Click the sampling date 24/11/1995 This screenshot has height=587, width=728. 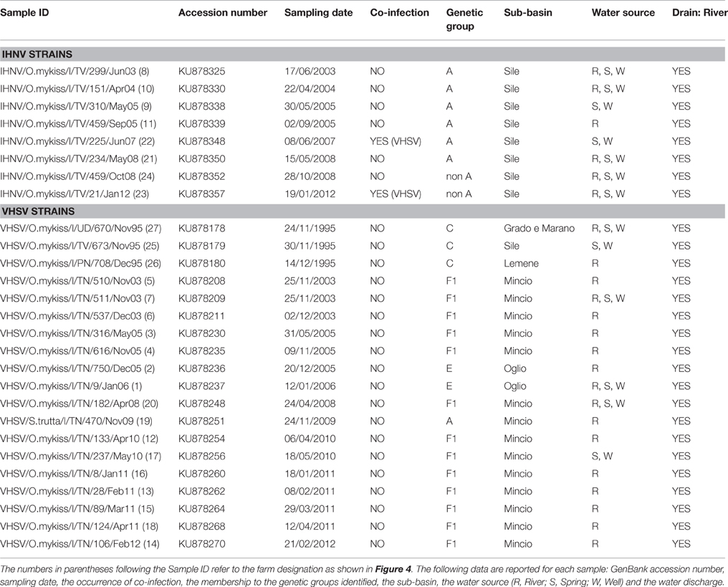tap(310, 229)
